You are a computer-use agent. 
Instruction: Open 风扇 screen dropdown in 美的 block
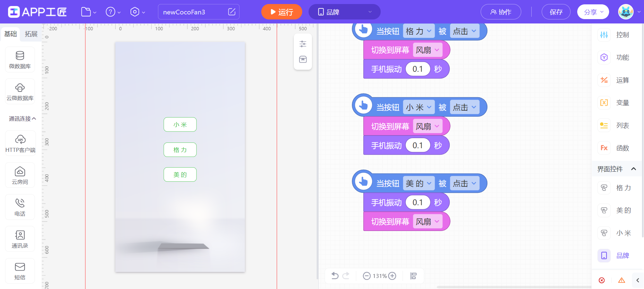pos(428,222)
